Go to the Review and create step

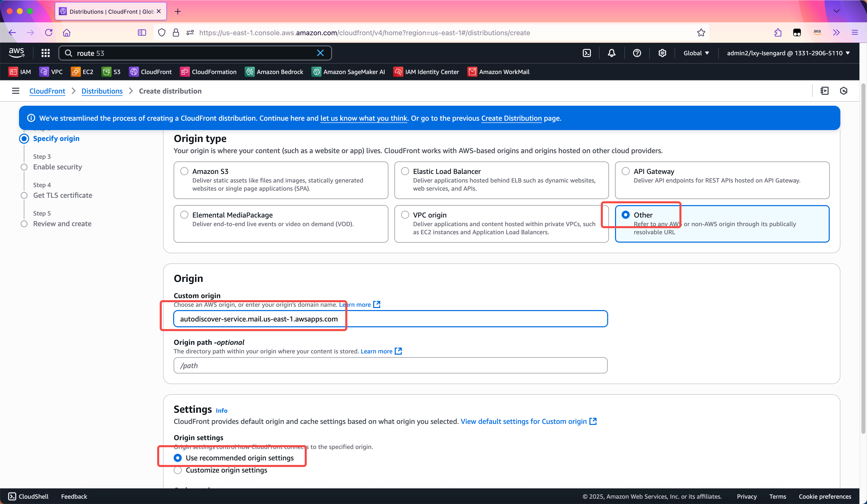(62, 224)
